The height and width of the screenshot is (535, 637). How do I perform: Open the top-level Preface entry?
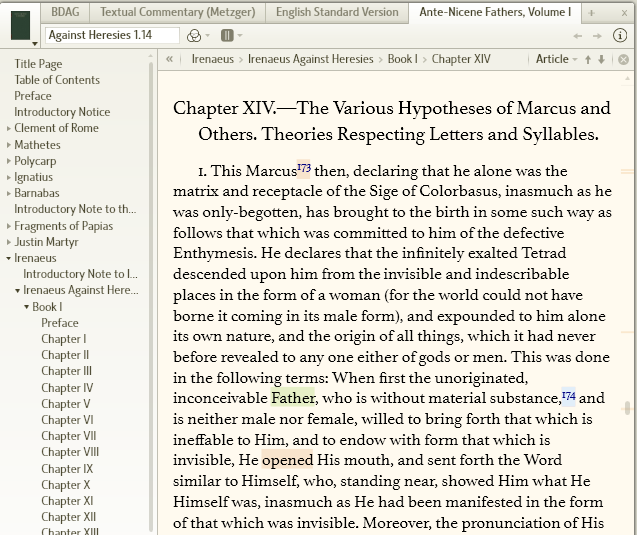[x=33, y=96]
